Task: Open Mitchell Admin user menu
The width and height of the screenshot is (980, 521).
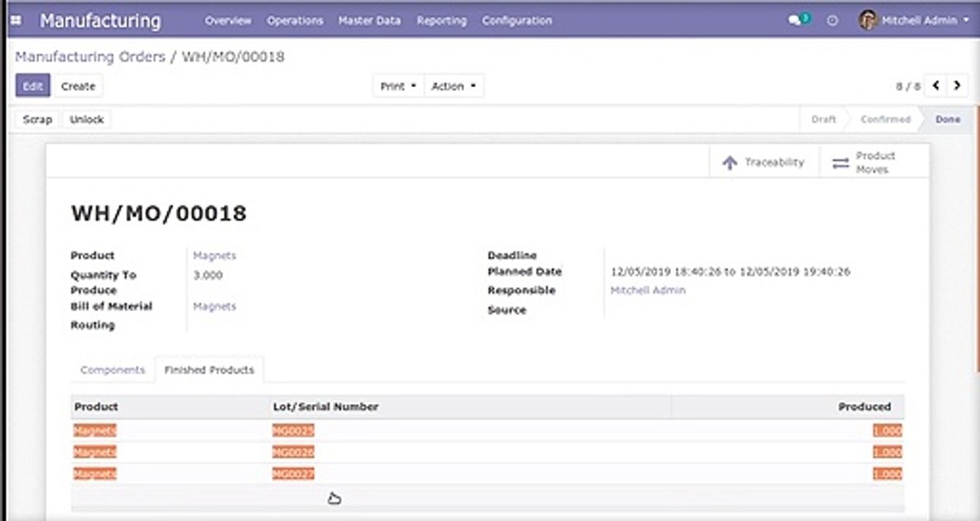Action: [914, 20]
